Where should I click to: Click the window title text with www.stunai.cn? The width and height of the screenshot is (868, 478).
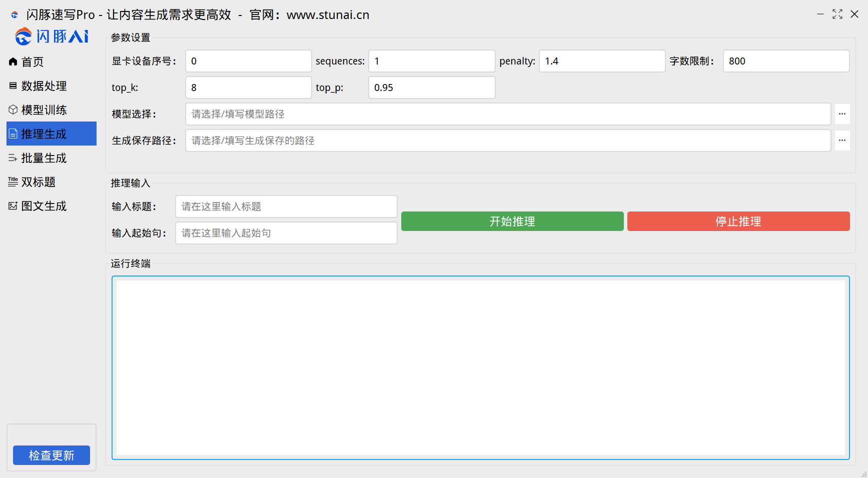198,15
